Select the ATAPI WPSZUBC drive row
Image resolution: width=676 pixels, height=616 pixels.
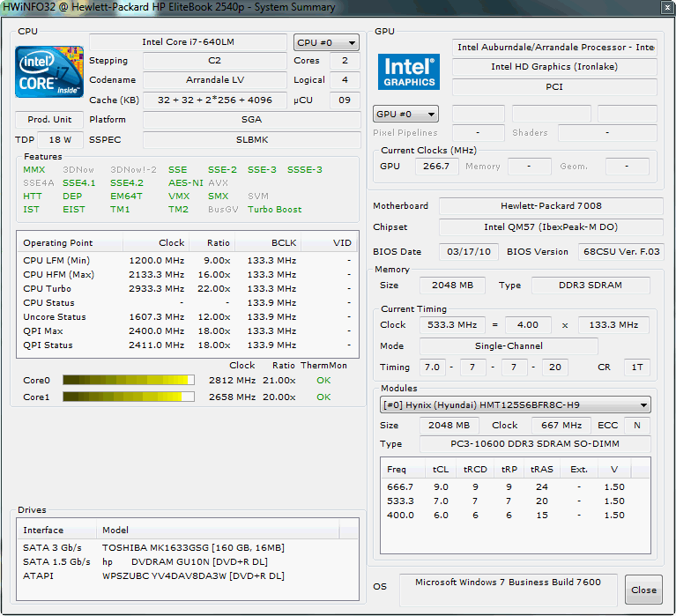coord(188,575)
